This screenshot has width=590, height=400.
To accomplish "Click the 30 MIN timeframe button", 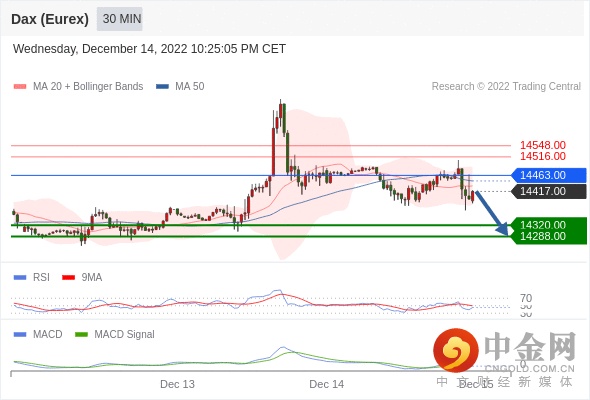I will pyautogui.click(x=120, y=19).
